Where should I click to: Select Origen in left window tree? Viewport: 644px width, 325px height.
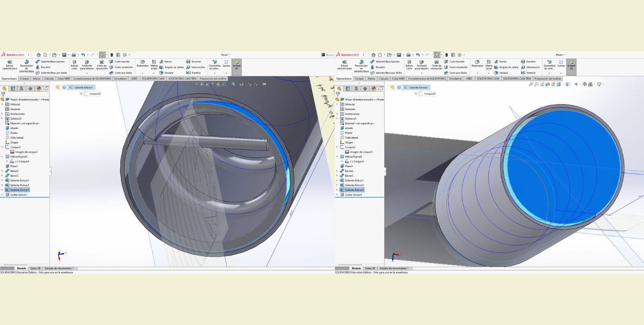coord(12,142)
